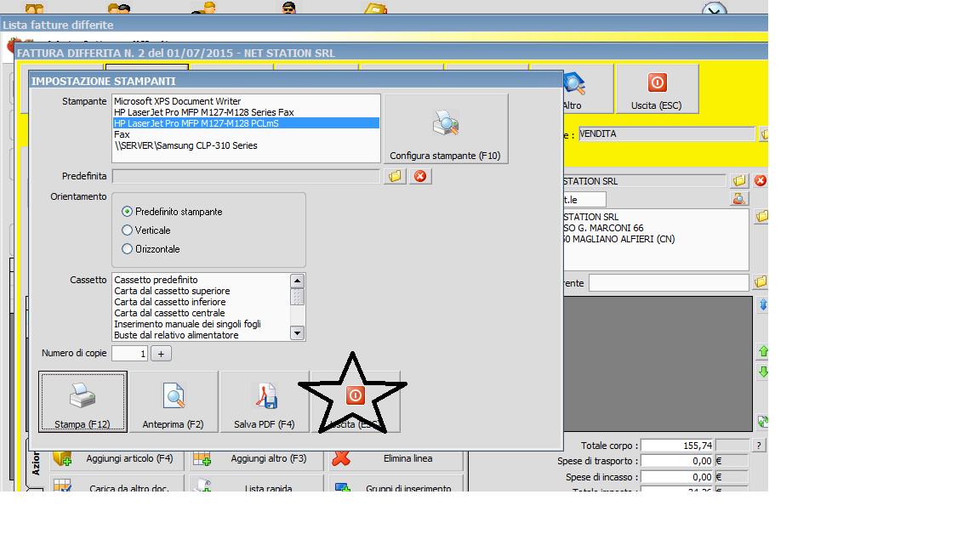This screenshot has height=551, width=980.
Task: Select HP LaserJet Pro M127-M128 Series Fax
Action: coord(246,112)
